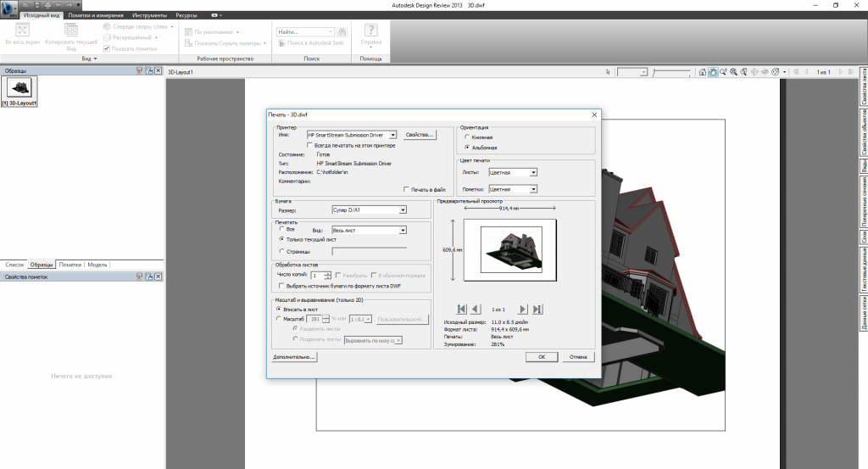Click Поиск в Autodesk Seek
868x469 pixels.
pos(310,42)
